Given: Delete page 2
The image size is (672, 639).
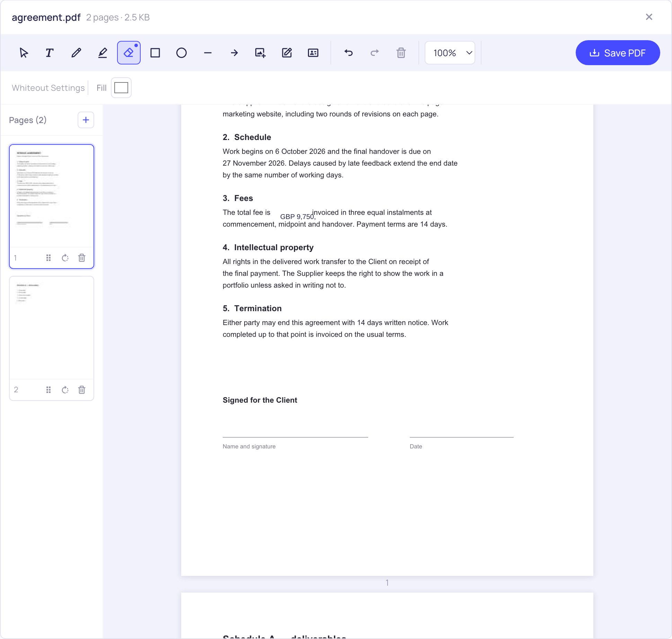Looking at the screenshot, I should pos(82,390).
